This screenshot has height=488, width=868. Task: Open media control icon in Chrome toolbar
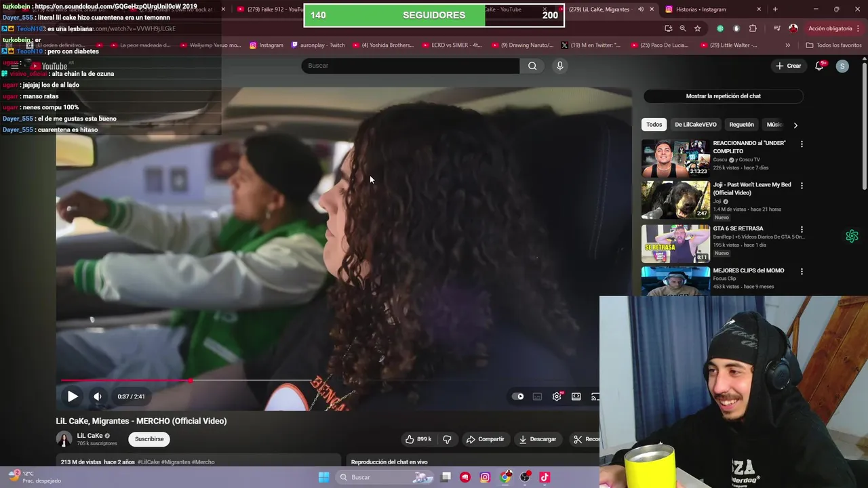click(x=776, y=28)
